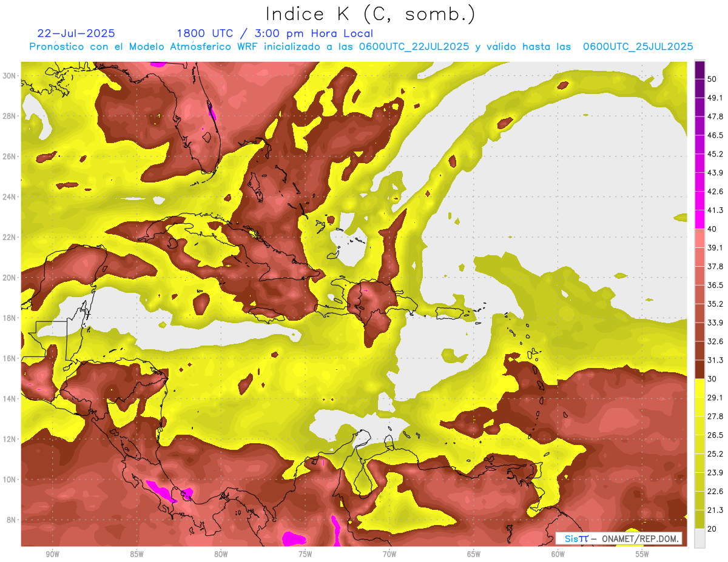
Task: Click the colorbar value "41.3"
Action: pyautogui.click(x=715, y=210)
